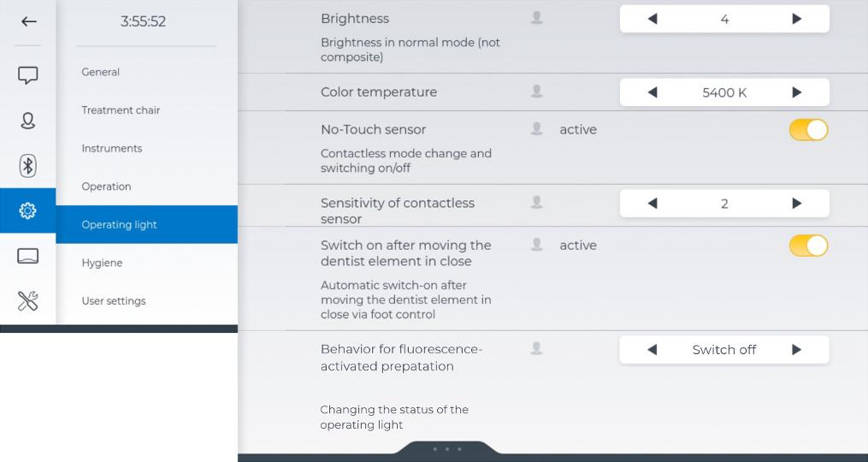Select the settings gear sidebar icon

tap(28, 210)
